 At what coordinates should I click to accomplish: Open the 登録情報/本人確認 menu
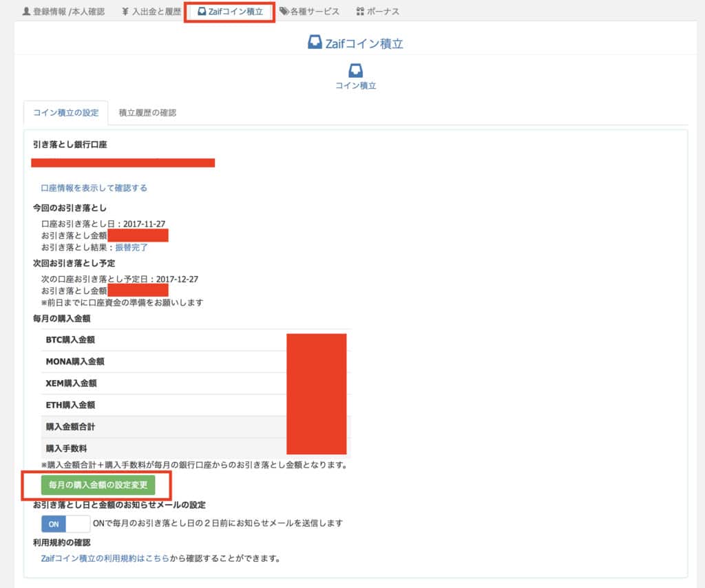pyautogui.click(x=63, y=12)
